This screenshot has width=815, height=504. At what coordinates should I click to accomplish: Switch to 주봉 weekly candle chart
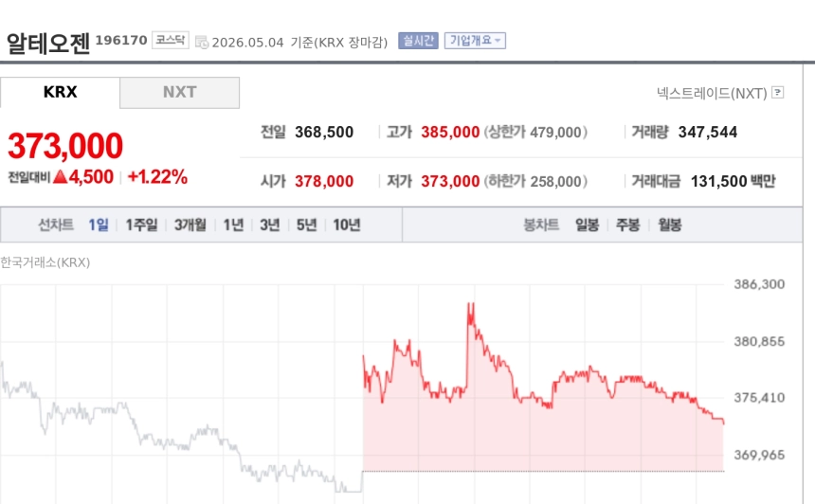(628, 225)
